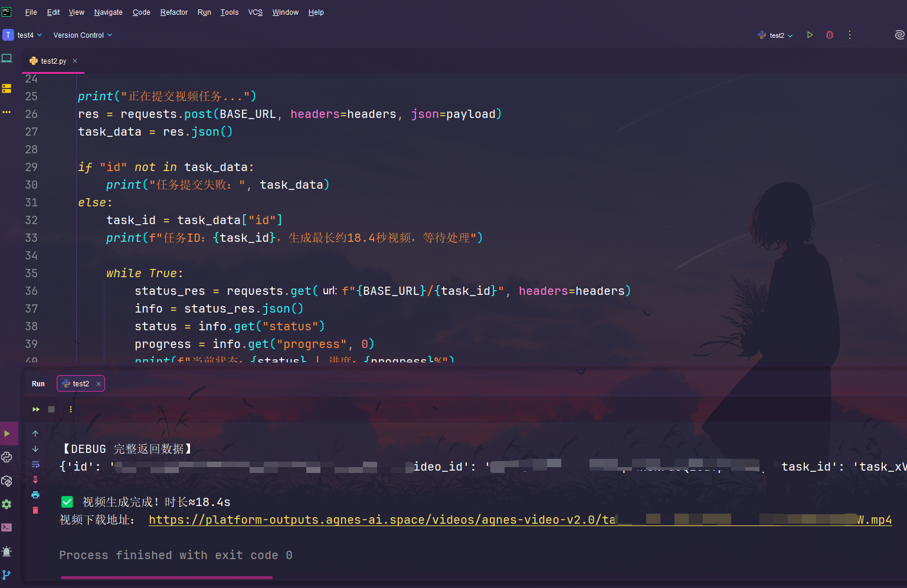Screen dimensions: 907x588
Task: Open main toolbar more actions
Action: [x=850, y=35]
